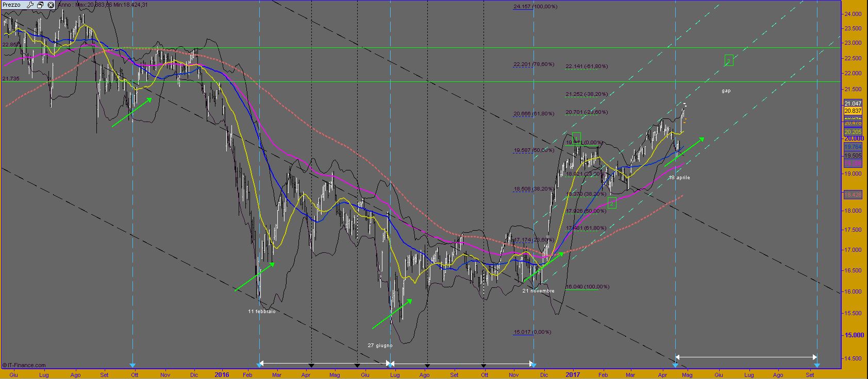Select the 15.017 (0,00%) Fibonacci label
The width and height of the screenshot is (868, 379).
coord(532,332)
